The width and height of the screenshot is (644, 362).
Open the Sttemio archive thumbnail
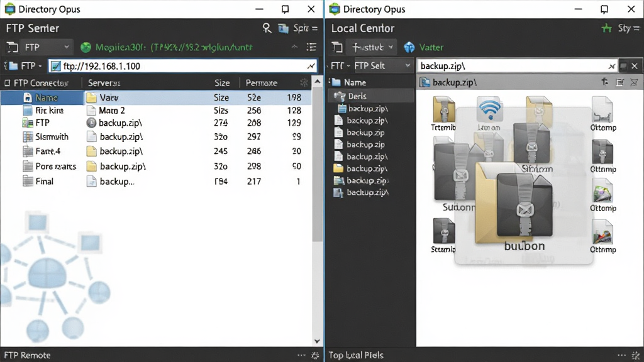click(443, 236)
